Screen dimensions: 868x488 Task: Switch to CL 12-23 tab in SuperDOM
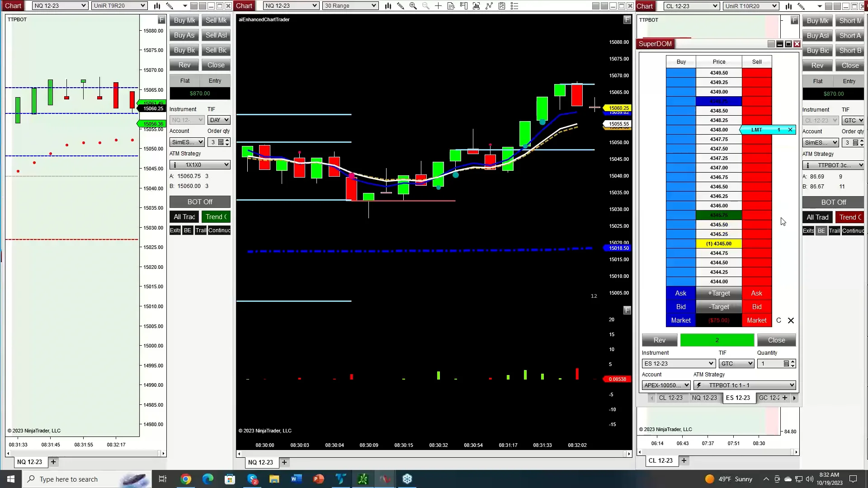(670, 398)
